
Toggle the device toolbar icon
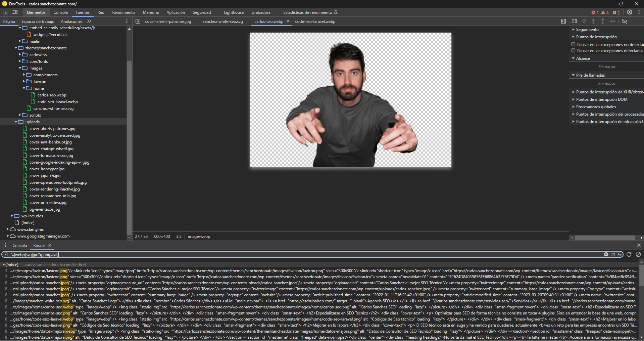(x=15, y=12)
